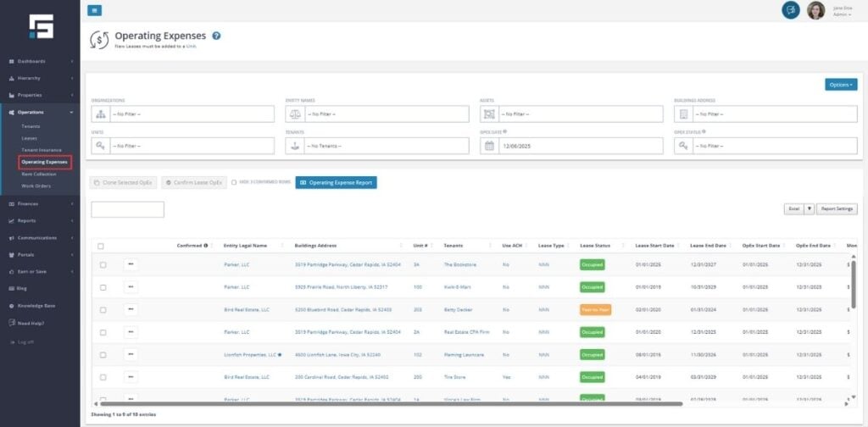Expand the Finances sidebar menu

point(42,203)
